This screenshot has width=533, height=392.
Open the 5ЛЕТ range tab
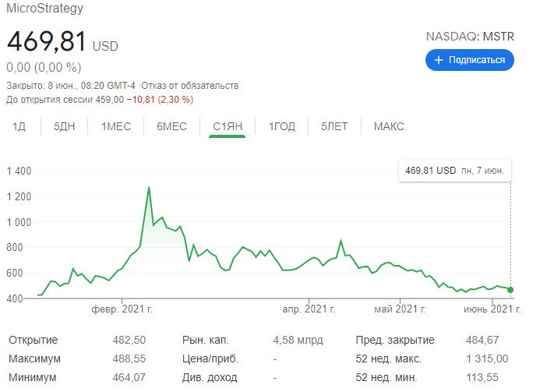click(334, 126)
